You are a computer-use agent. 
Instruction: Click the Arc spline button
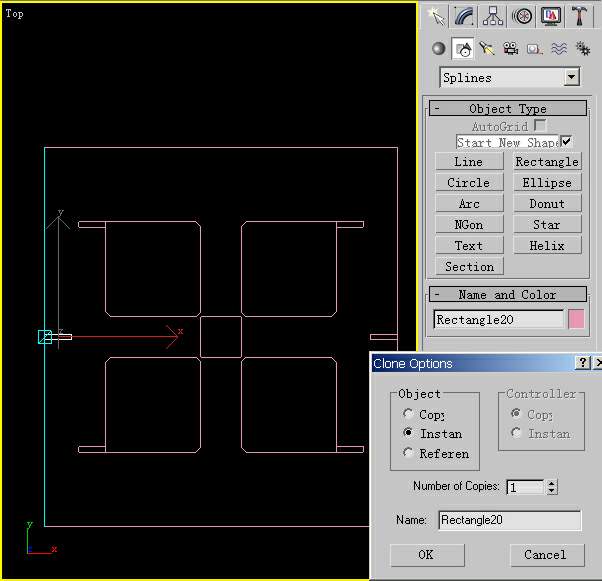(469, 204)
